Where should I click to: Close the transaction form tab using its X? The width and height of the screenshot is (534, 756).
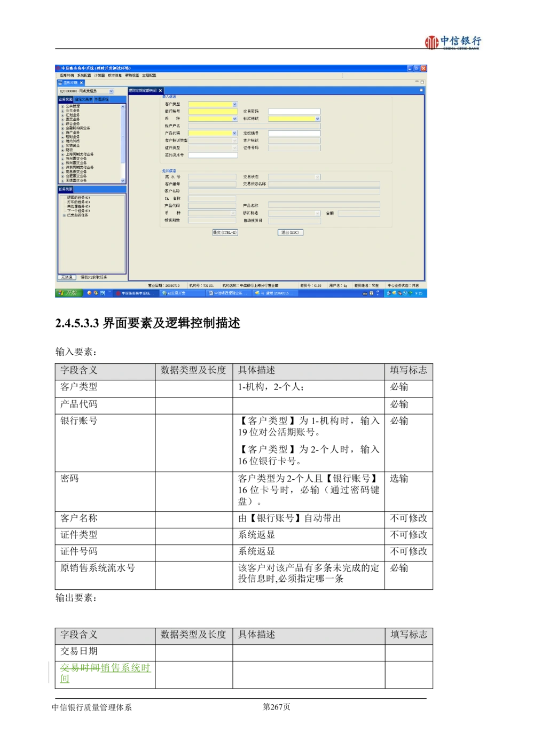[x=160, y=91]
